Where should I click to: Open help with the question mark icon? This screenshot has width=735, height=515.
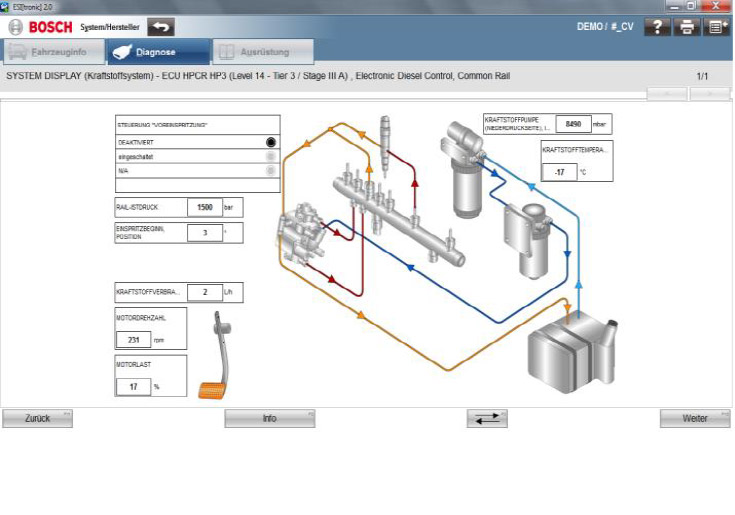click(657, 27)
